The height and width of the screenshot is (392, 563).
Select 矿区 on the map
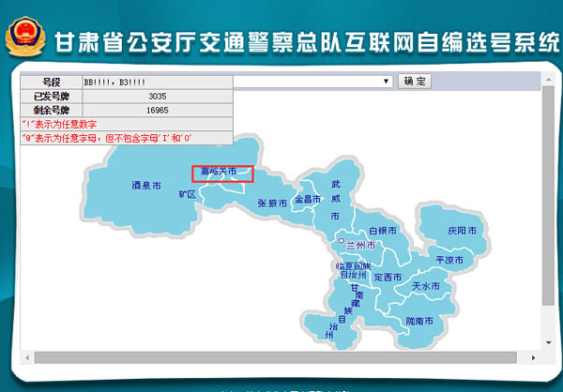tap(188, 194)
